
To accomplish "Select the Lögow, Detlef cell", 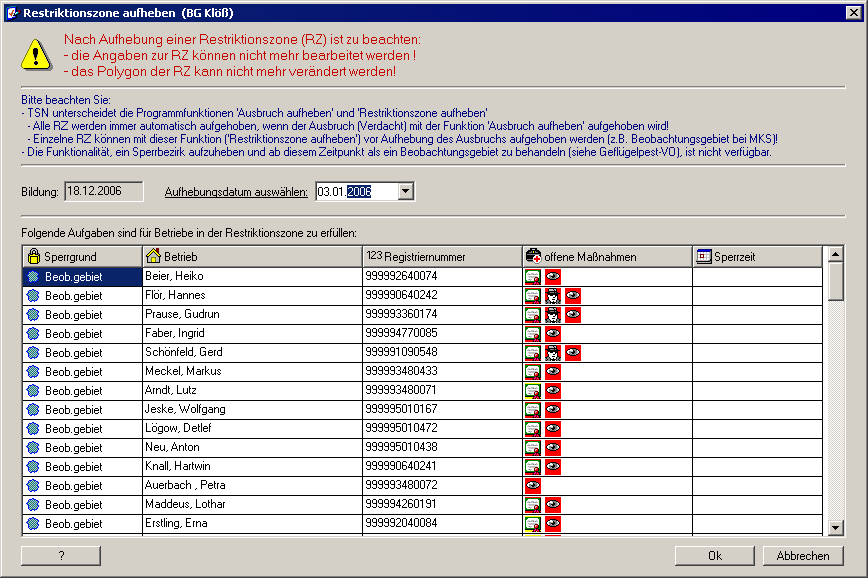I will (252, 429).
